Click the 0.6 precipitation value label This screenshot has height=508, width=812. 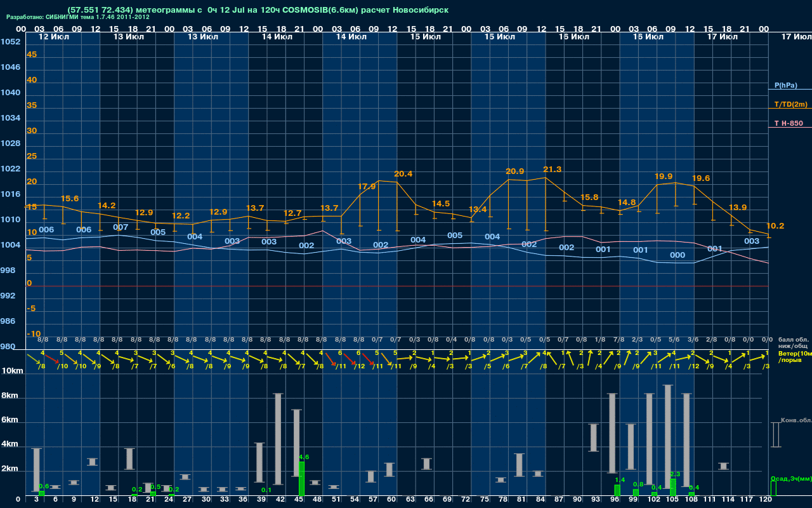44,486
